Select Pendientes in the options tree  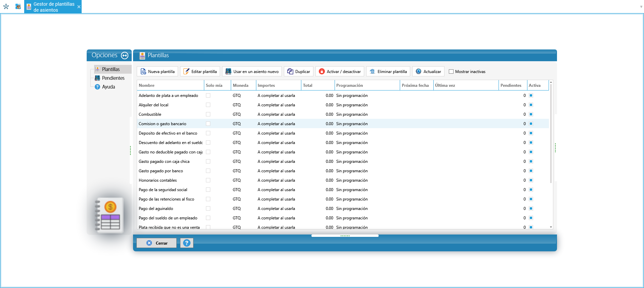[113, 78]
